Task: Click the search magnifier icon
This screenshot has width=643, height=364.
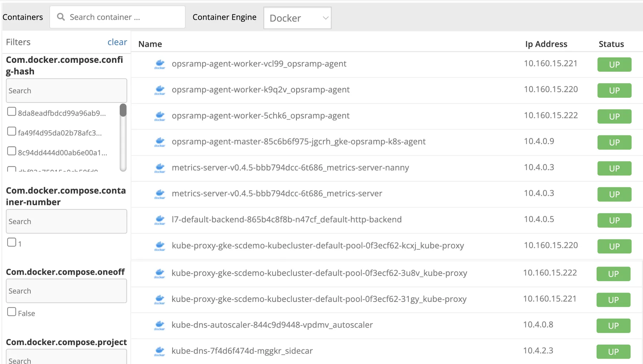Action: coord(61,17)
